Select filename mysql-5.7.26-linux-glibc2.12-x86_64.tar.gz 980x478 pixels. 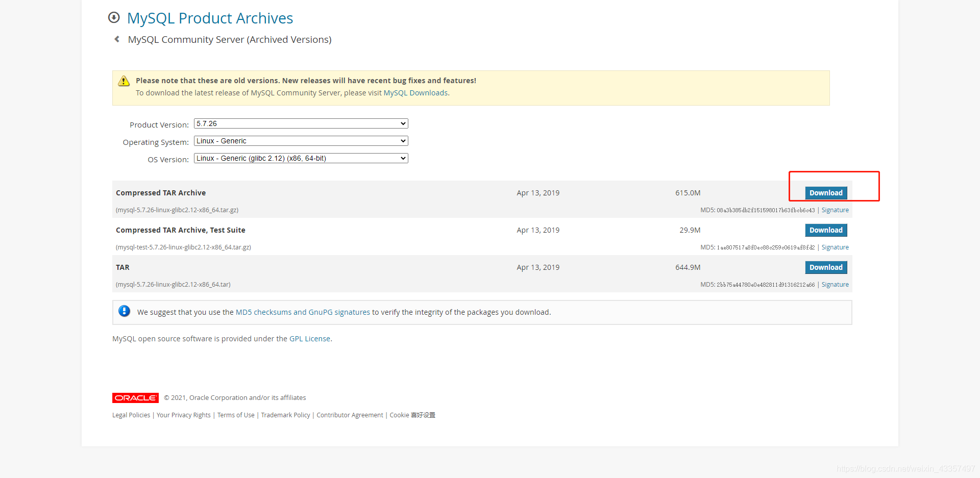(x=177, y=210)
